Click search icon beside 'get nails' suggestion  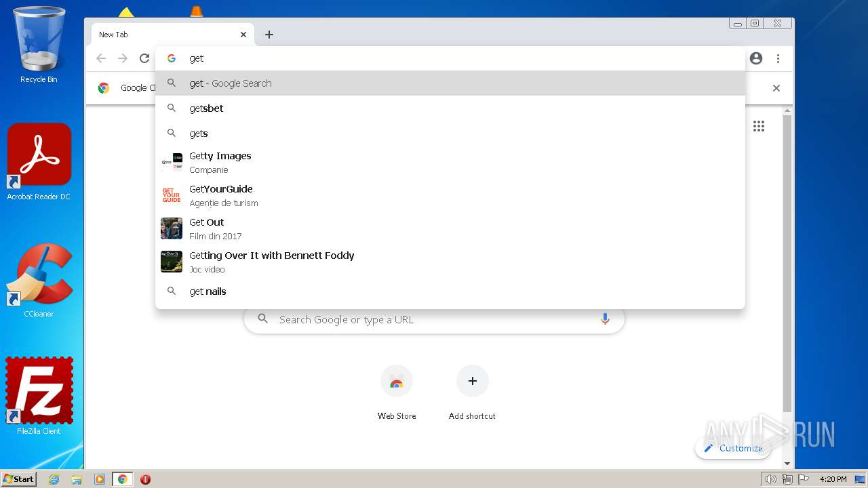pyautogui.click(x=172, y=291)
